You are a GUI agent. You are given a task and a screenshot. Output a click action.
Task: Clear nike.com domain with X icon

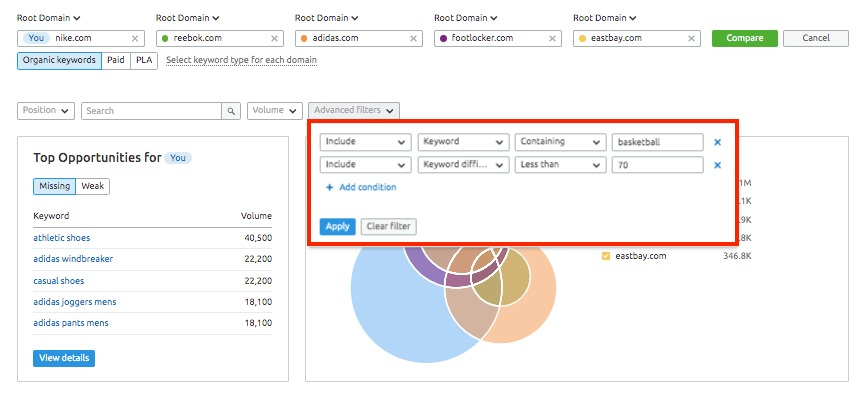pos(135,38)
